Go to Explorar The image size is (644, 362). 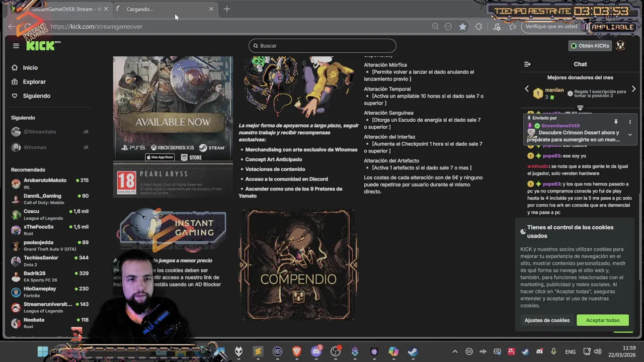pyautogui.click(x=34, y=81)
